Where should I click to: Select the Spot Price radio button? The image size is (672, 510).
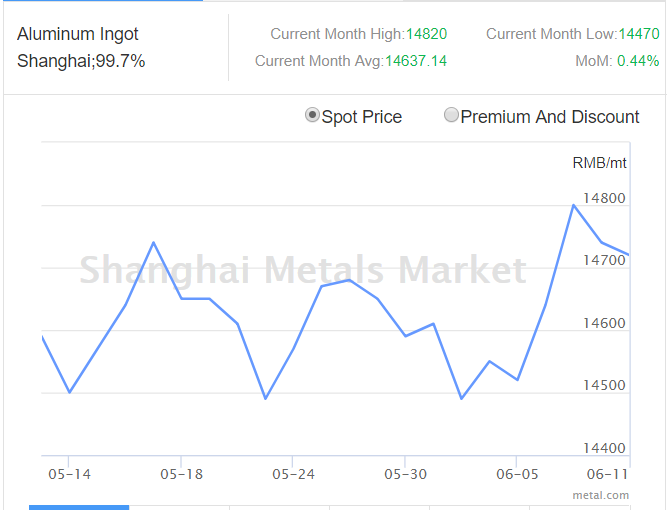tap(313, 116)
